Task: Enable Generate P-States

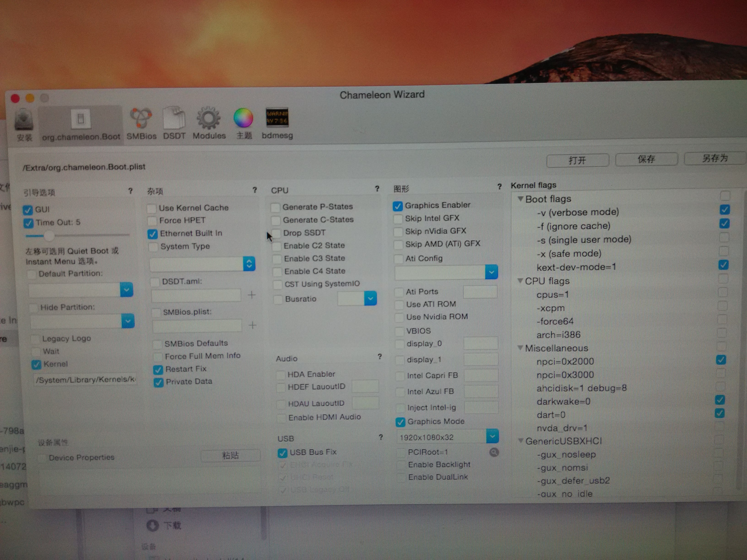Action: pyautogui.click(x=276, y=207)
